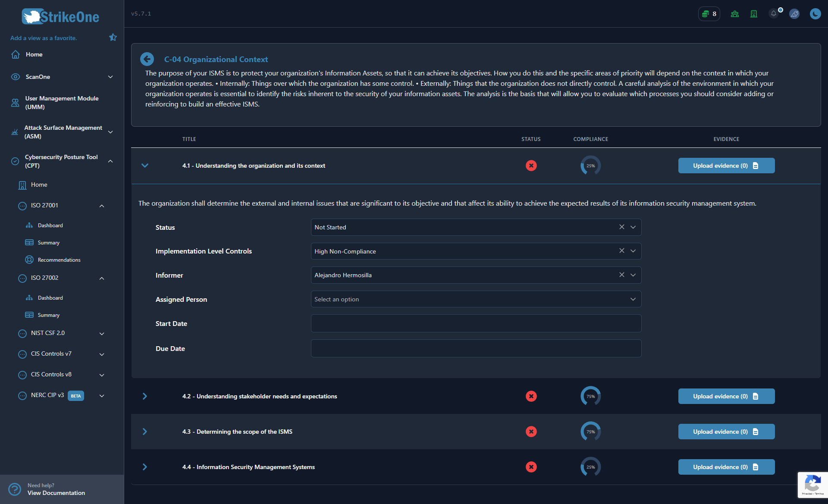Click the Due Date input field

476,348
